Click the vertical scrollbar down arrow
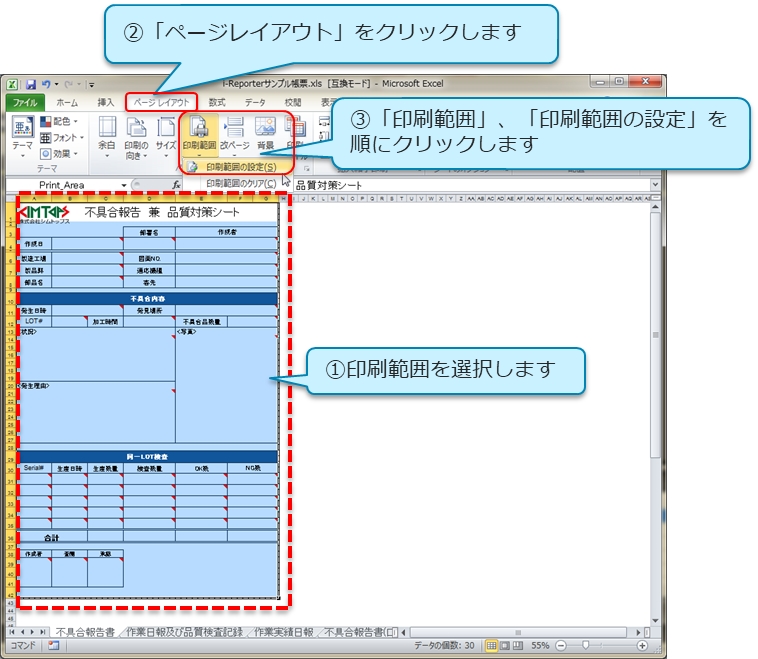 pos(655,621)
